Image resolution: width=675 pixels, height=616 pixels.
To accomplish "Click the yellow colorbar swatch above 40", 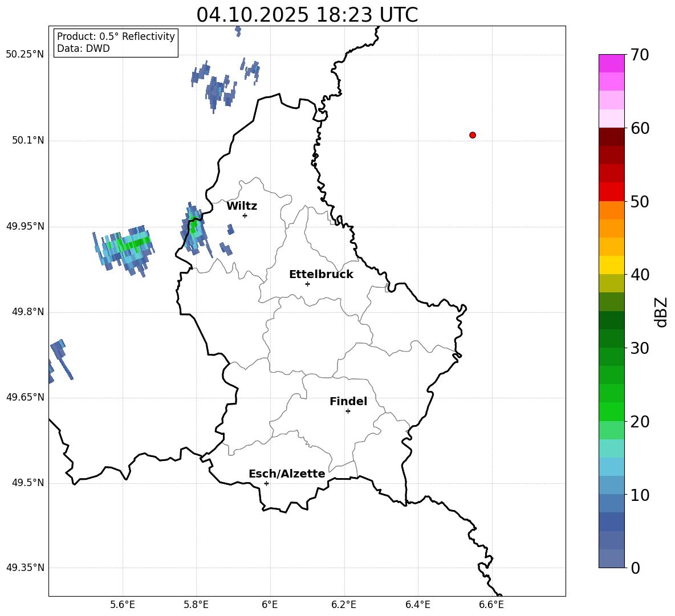I will (612, 265).
